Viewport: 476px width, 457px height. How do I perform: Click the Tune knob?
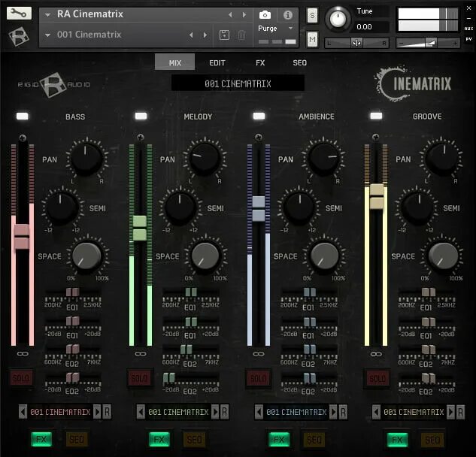pos(338,19)
